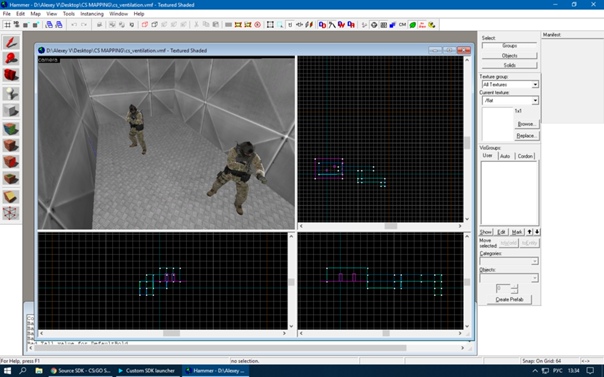Click the Create Prefab button
The width and height of the screenshot is (604, 377).
[x=509, y=299]
